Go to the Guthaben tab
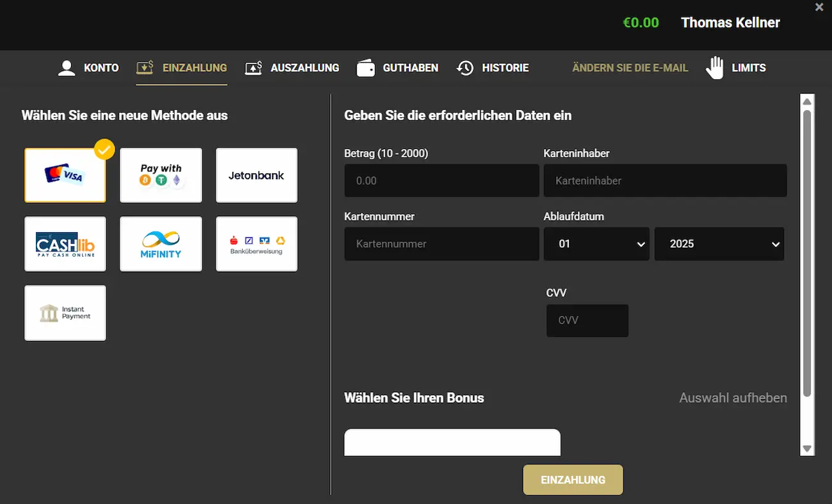 [397, 68]
